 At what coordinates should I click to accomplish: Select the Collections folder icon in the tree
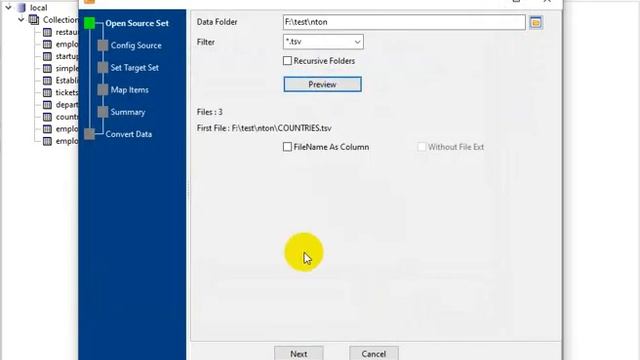click(x=34, y=20)
